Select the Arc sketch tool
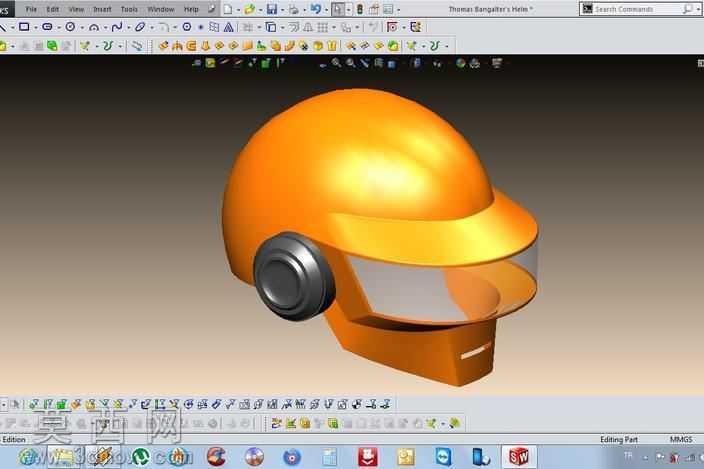Image resolution: width=704 pixels, height=469 pixels. point(94,27)
